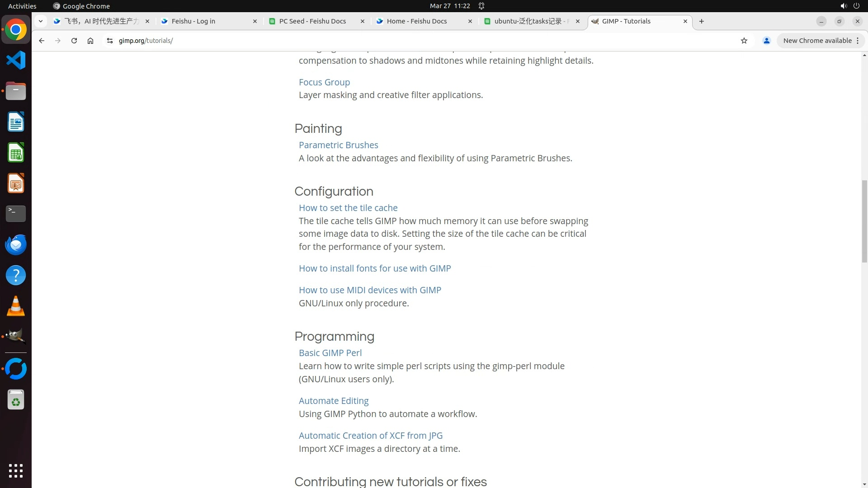Open the Chrome profile avatar icon
The image size is (868, 488).
point(766,41)
